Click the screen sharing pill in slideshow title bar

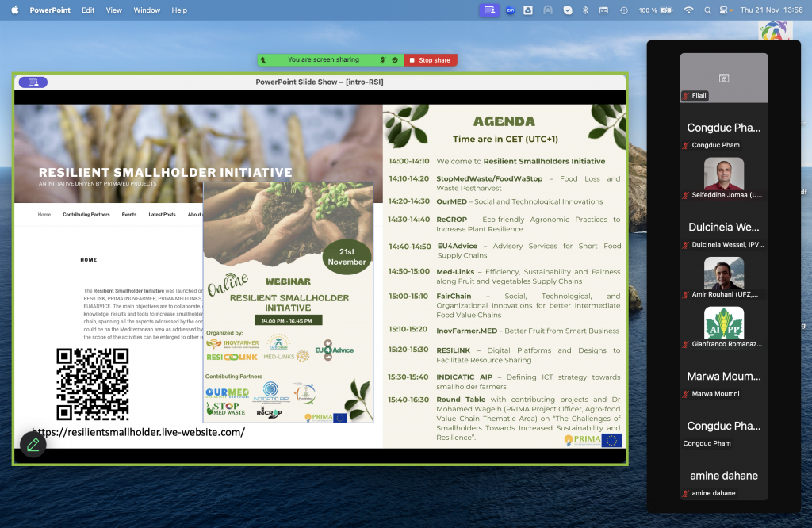(33, 82)
